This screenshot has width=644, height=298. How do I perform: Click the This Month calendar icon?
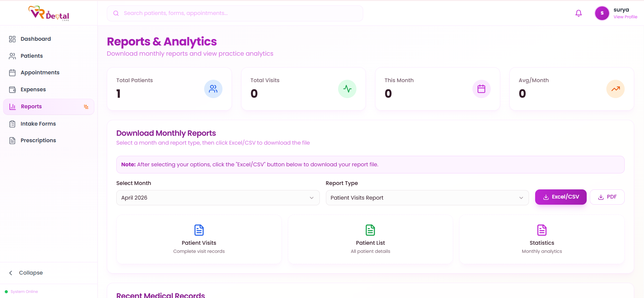(481, 89)
